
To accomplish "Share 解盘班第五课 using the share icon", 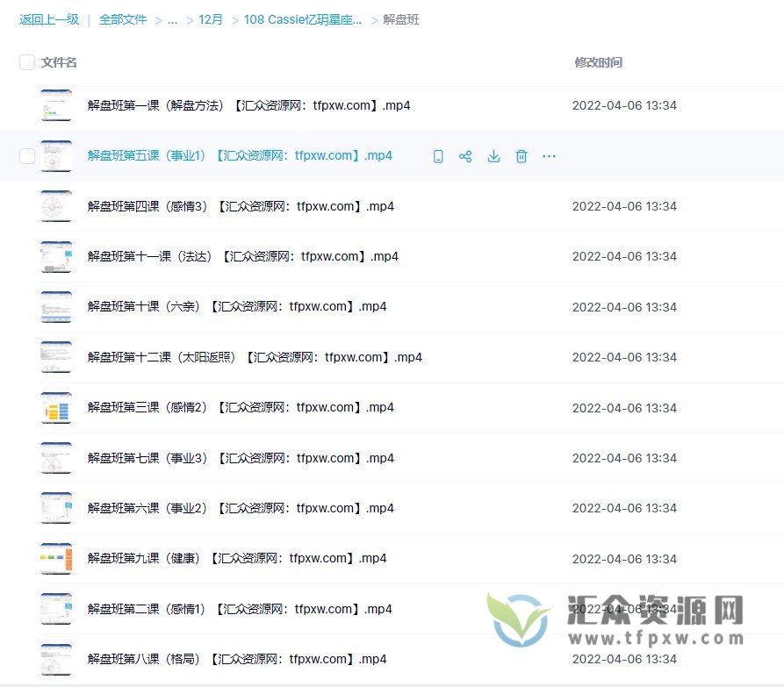I will (465, 155).
